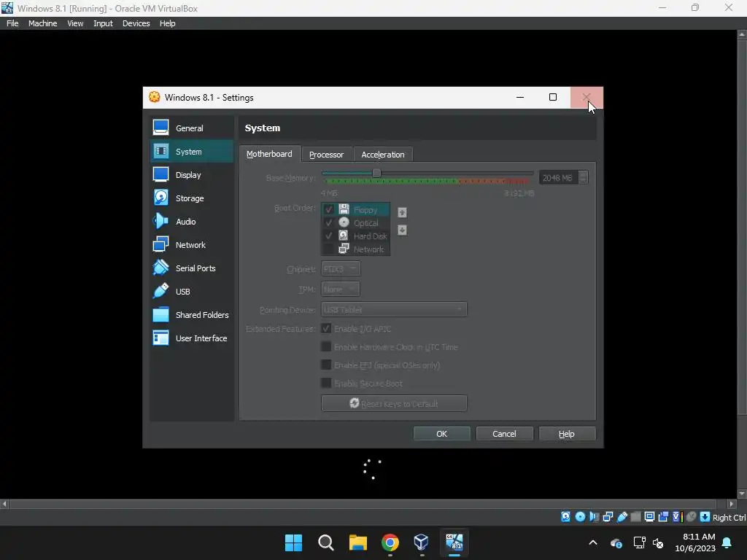Screen dimensions: 747x560
Task: Open the Shared Folders settings category
Action: [x=192, y=315]
